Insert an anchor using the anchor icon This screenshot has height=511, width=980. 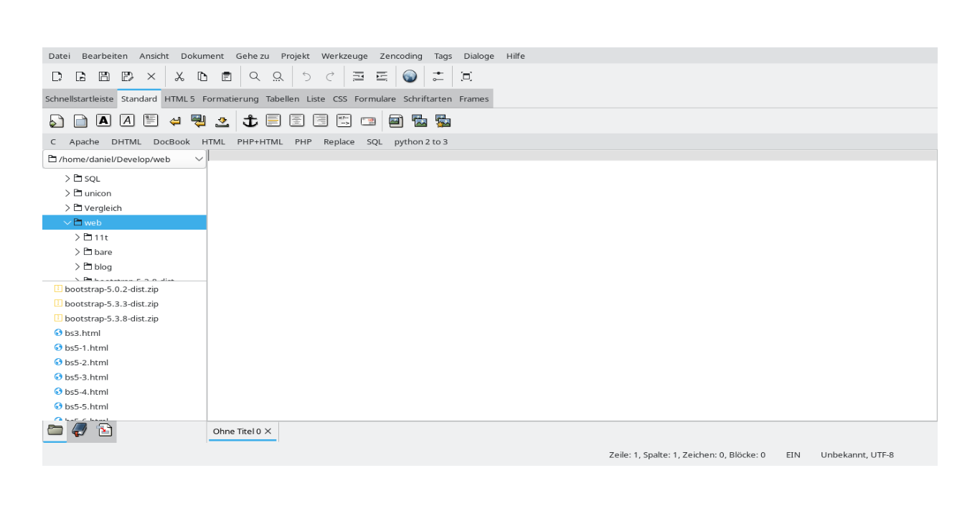[x=250, y=121]
